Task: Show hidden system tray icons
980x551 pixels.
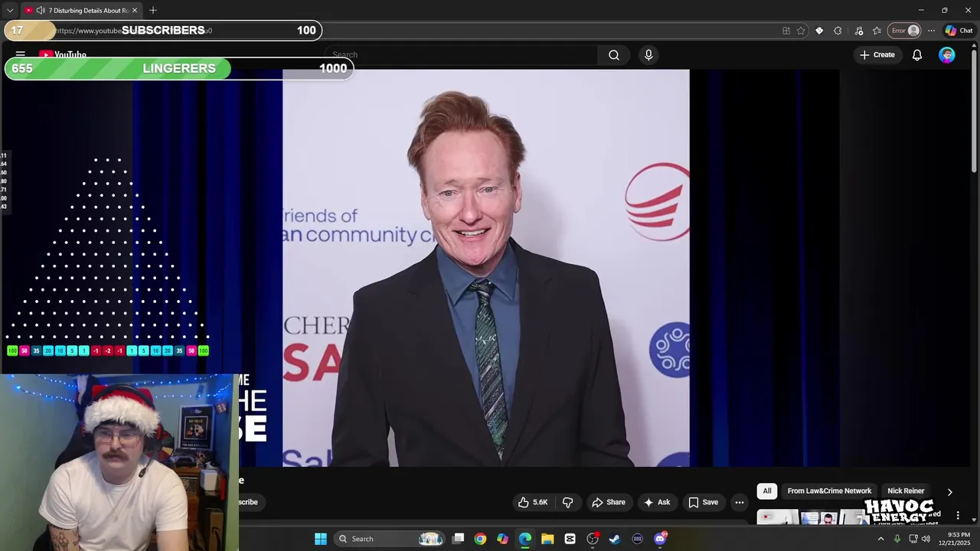Action: click(x=880, y=539)
